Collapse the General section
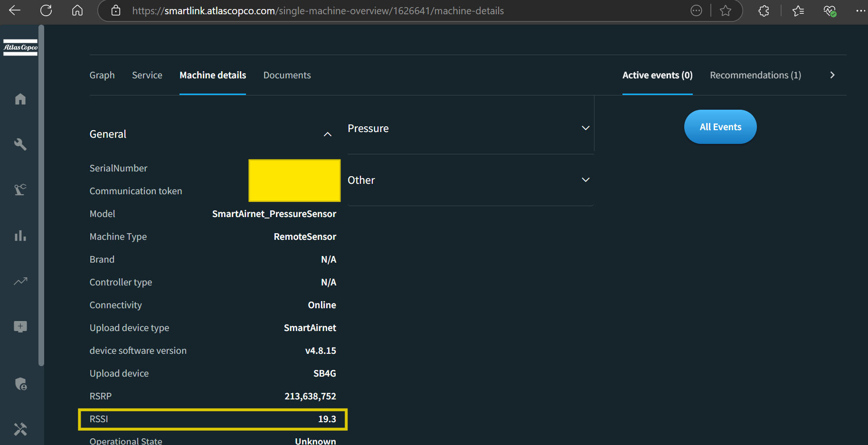 tap(328, 134)
